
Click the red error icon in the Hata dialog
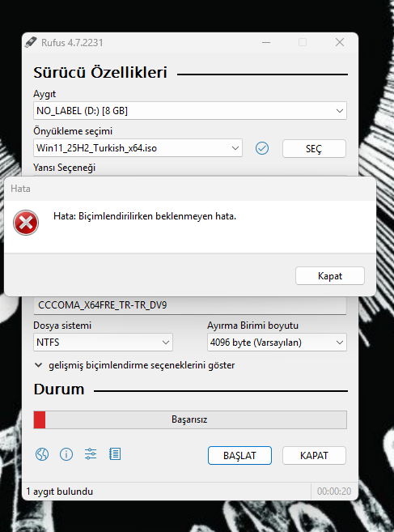tap(26, 223)
